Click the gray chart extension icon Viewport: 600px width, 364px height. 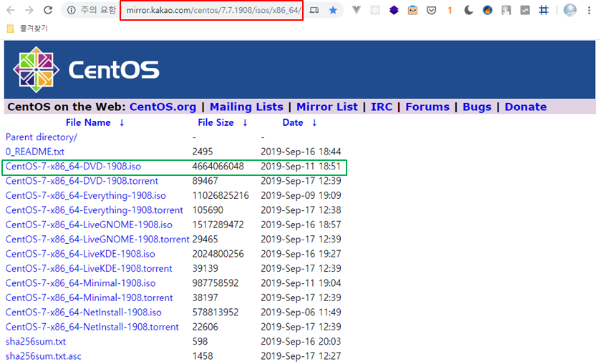click(525, 10)
